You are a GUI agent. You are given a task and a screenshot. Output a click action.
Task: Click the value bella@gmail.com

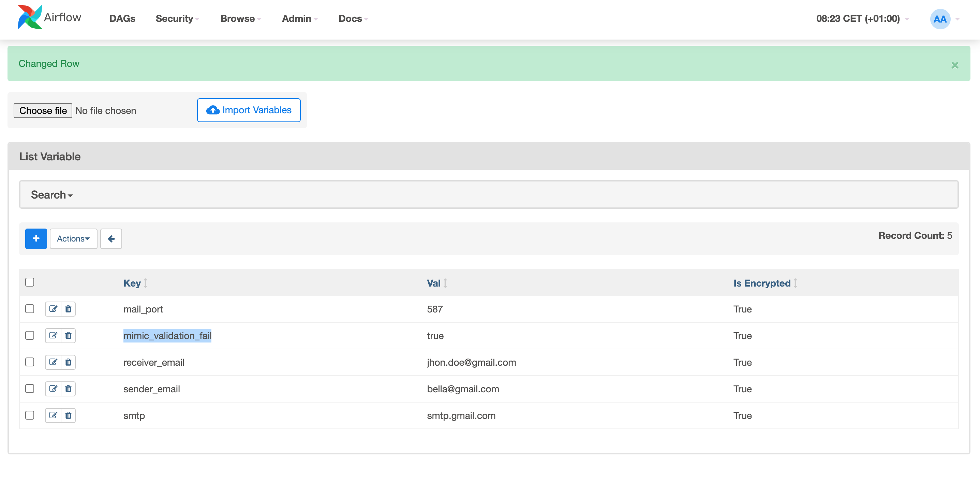tap(463, 389)
